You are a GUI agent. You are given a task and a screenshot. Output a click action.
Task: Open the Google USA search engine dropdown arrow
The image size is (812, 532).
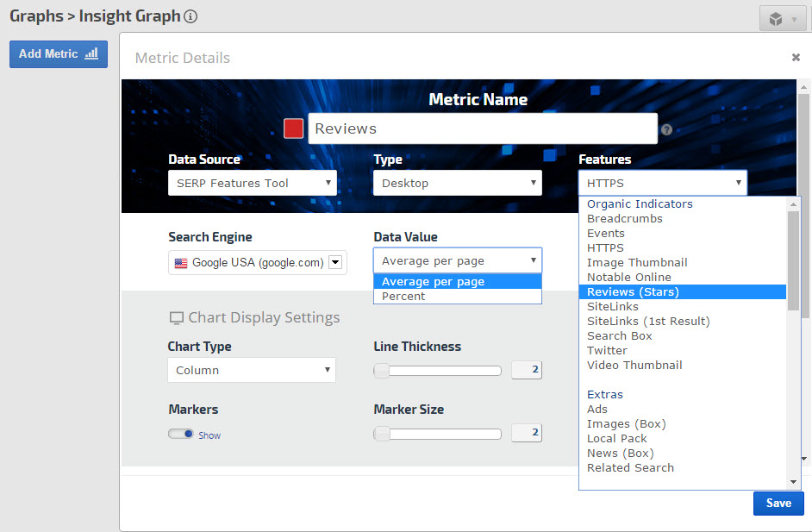(x=336, y=263)
